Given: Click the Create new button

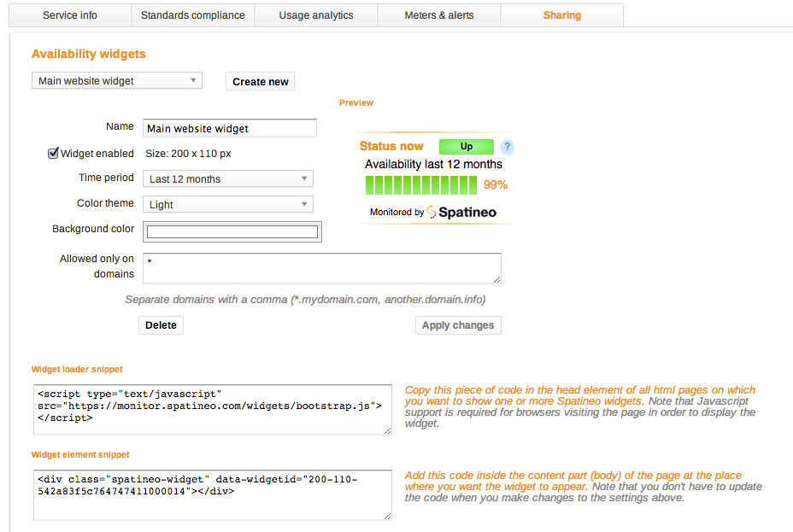Looking at the screenshot, I should click(x=260, y=81).
